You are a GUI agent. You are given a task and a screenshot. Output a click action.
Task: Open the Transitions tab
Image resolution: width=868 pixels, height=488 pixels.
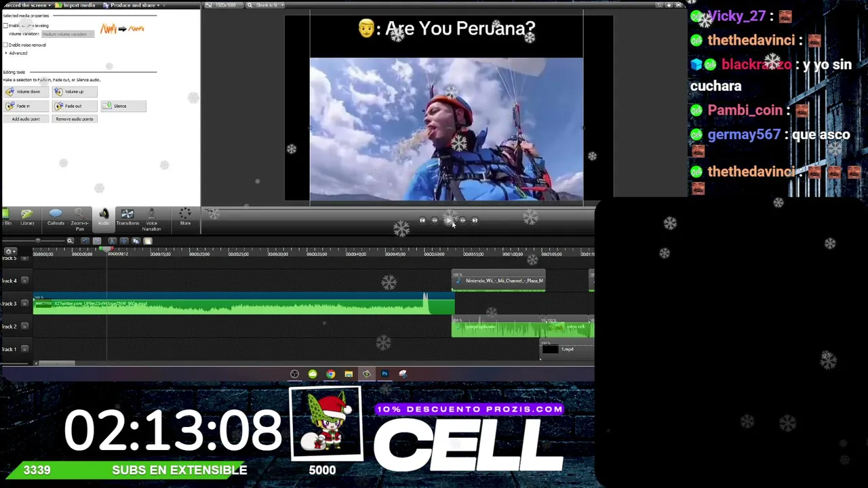tap(127, 217)
